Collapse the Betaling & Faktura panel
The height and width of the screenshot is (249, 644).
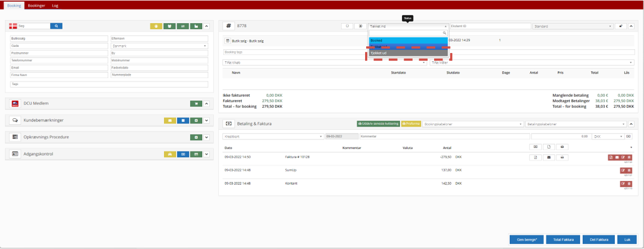(631, 124)
